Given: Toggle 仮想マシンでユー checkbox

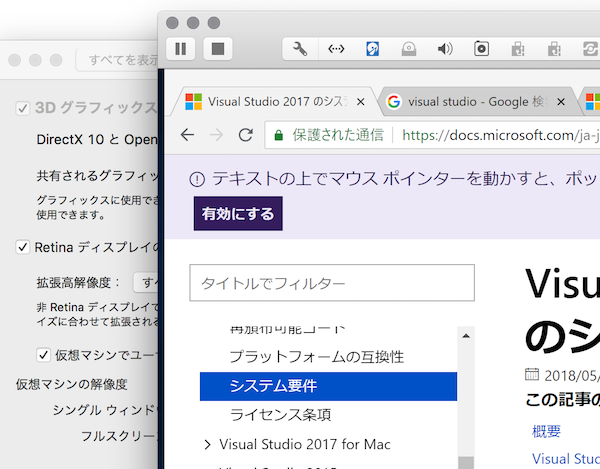Looking at the screenshot, I should point(43,355).
